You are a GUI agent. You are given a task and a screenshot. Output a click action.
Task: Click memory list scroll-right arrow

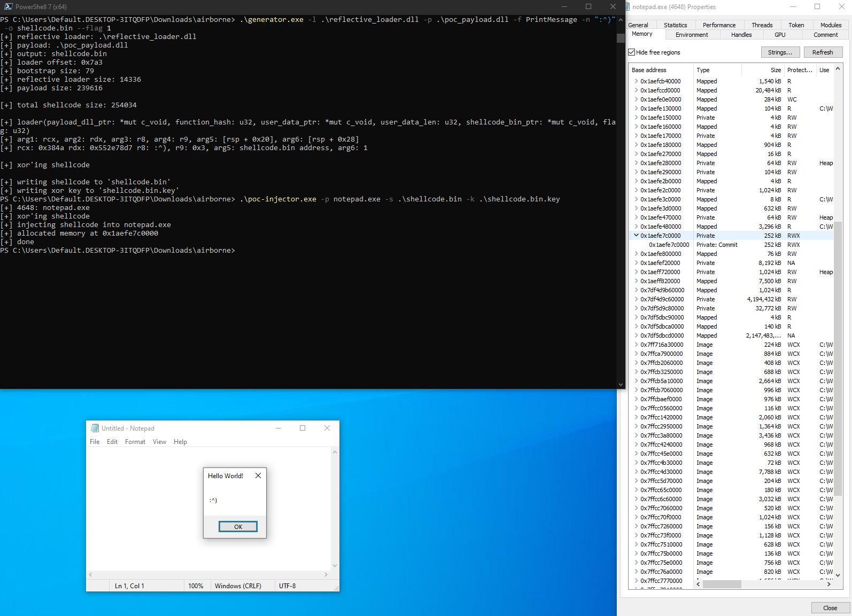pos(829,584)
